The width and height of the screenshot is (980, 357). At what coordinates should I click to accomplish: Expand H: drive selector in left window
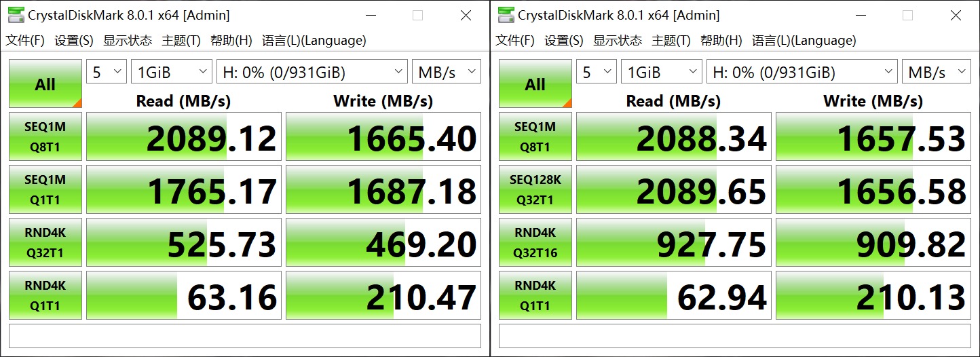(x=312, y=72)
